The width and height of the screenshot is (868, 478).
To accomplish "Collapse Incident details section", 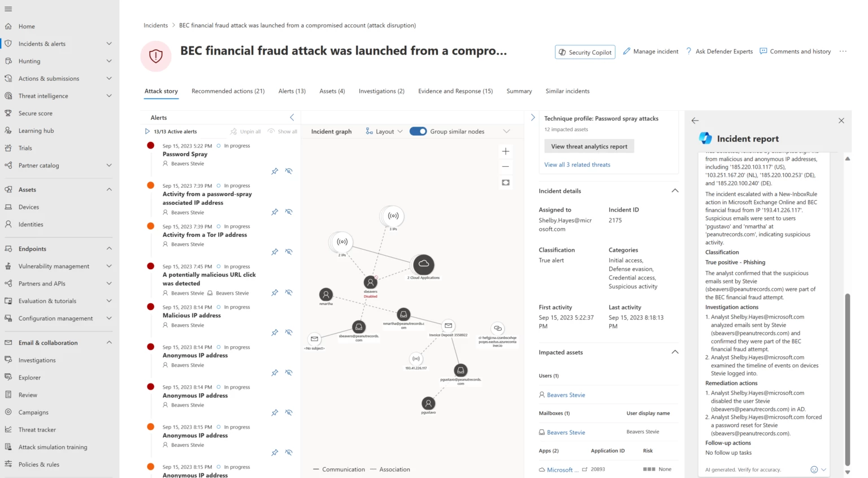I will pos(675,191).
